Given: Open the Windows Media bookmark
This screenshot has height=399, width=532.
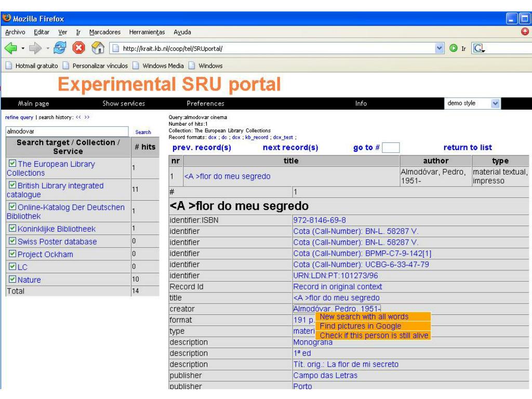Looking at the screenshot, I should [x=158, y=66].
